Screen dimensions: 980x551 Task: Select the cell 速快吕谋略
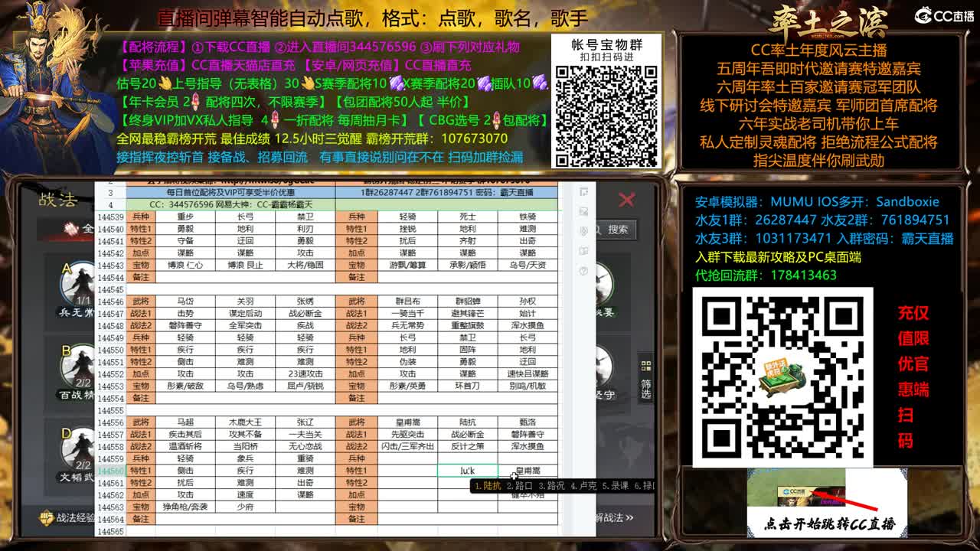[x=528, y=373]
